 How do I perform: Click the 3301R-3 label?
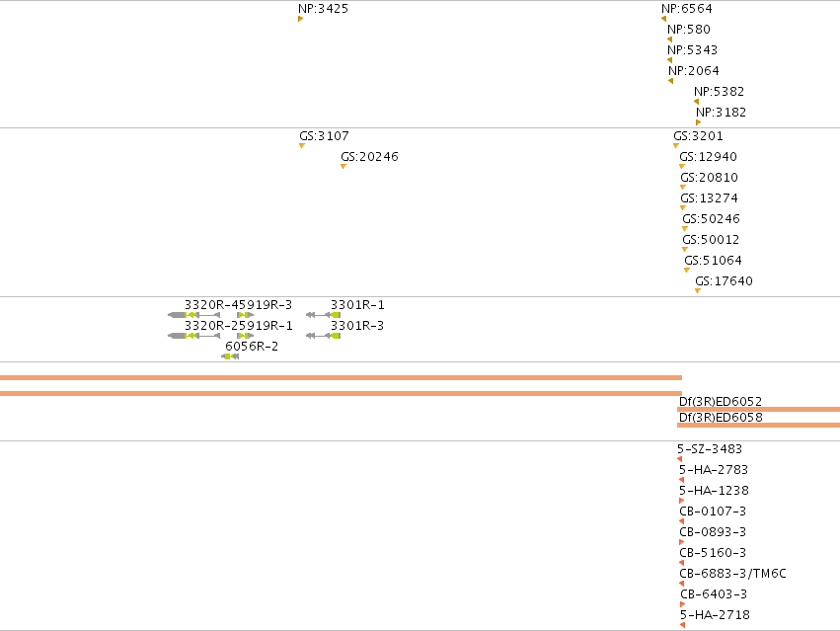click(357, 326)
